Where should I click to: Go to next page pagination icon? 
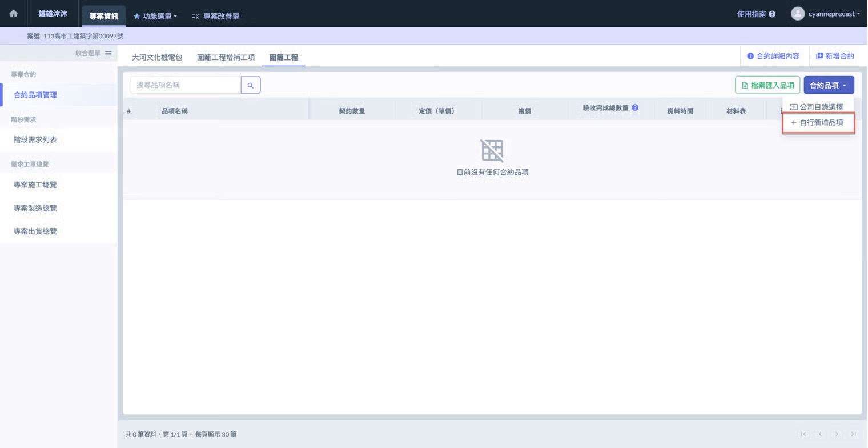[837, 434]
